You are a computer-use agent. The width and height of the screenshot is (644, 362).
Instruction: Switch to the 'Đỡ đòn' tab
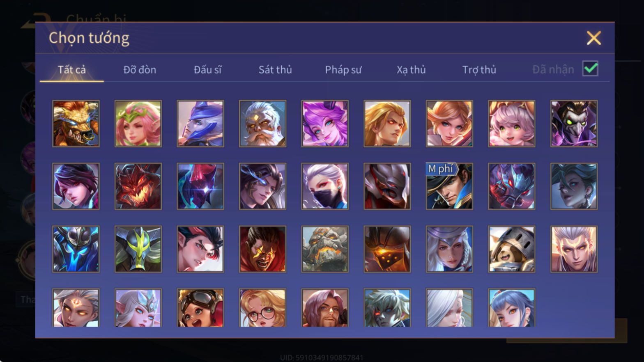click(x=140, y=70)
